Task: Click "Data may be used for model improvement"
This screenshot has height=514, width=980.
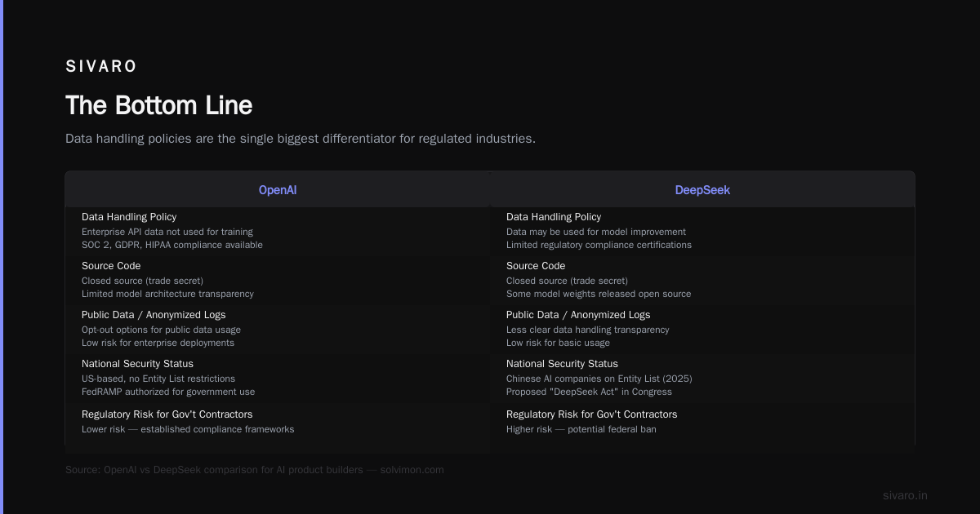Action: (596, 232)
